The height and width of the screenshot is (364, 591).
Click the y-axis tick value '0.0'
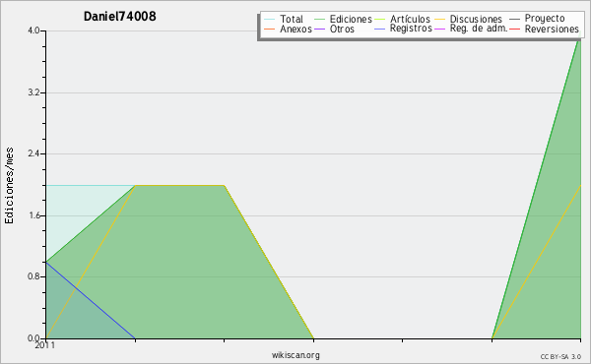point(33,338)
